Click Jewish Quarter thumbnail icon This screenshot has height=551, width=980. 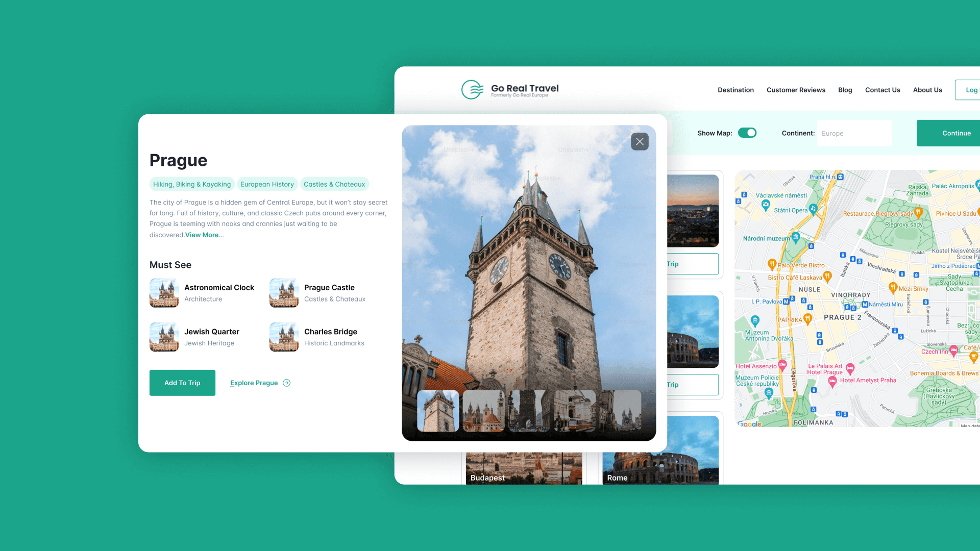(164, 337)
